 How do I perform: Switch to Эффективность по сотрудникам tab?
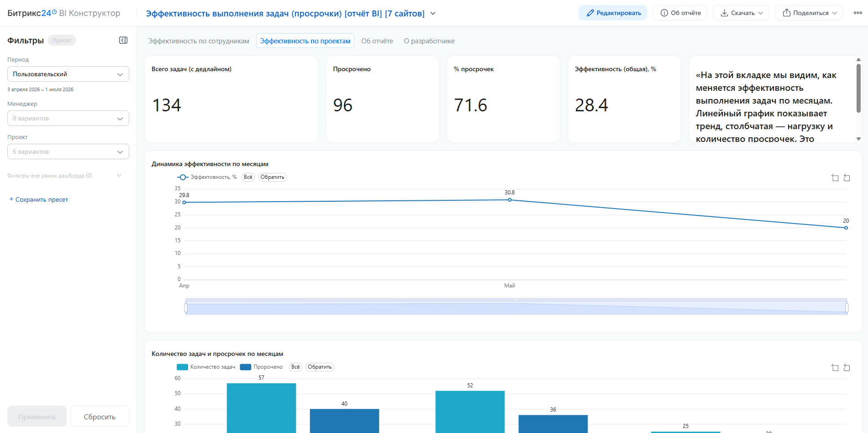[199, 41]
